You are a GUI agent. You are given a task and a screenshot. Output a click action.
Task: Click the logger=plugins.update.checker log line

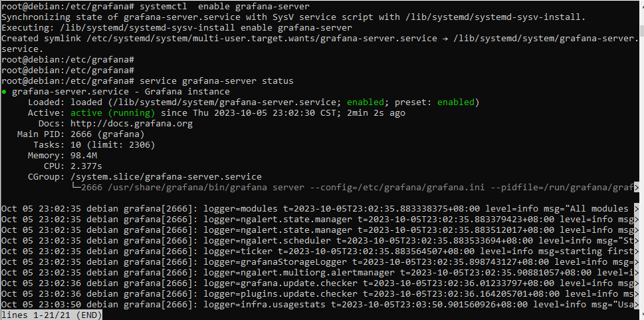[320, 294]
